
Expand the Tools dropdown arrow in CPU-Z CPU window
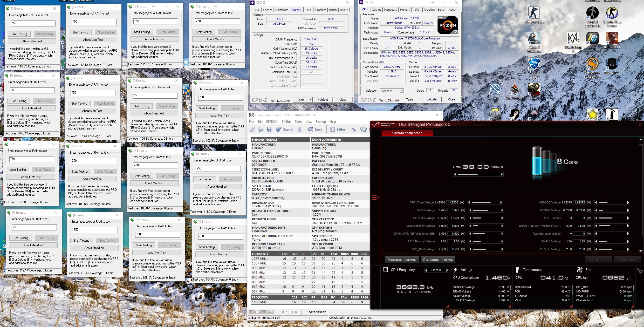419,99
